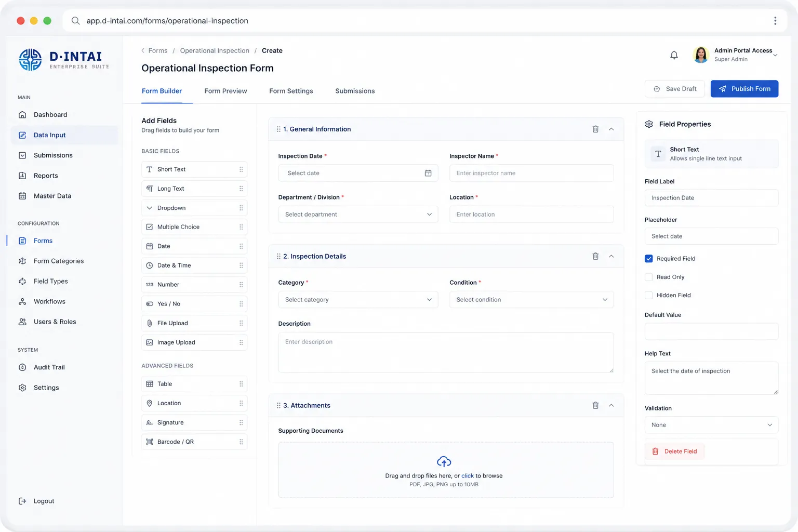Image resolution: width=798 pixels, height=532 pixels.
Task: Delete the Inspection Details section via trash icon
Action: pos(595,256)
